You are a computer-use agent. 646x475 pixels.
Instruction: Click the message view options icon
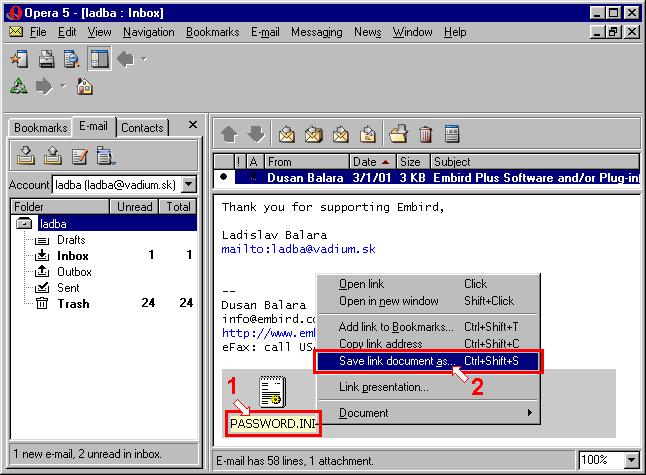click(x=452, y=134)
